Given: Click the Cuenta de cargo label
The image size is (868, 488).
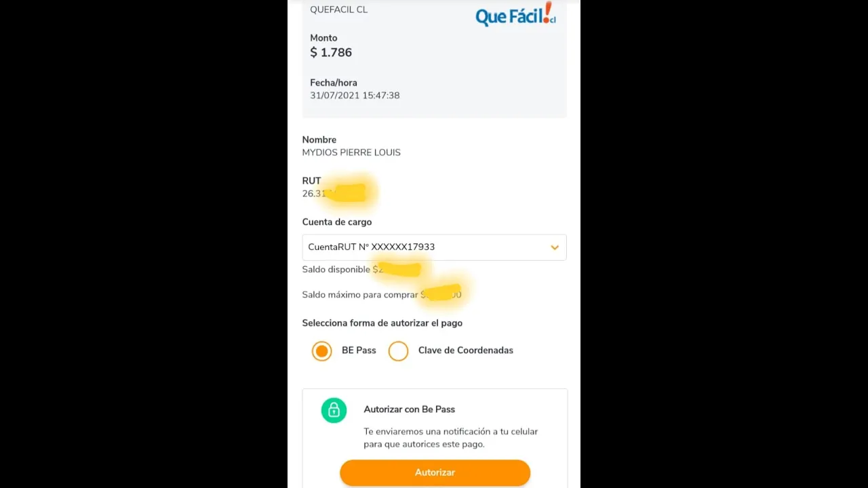Looking at the screenshot, I should pos(336,222).
